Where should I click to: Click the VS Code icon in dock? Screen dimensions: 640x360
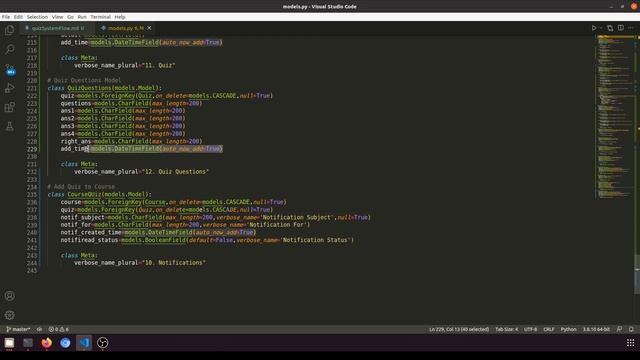pos(84,343)
